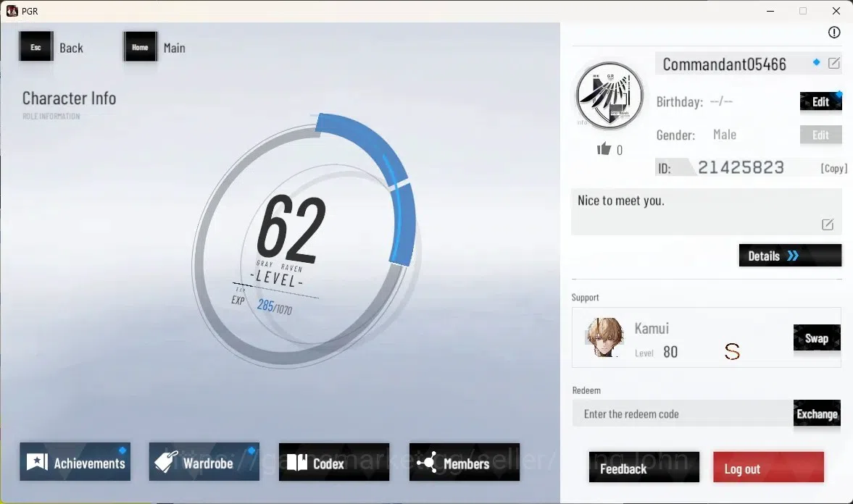Click the ID number 21425823
This screenshot has height=504, width=853.
[741, 167]
